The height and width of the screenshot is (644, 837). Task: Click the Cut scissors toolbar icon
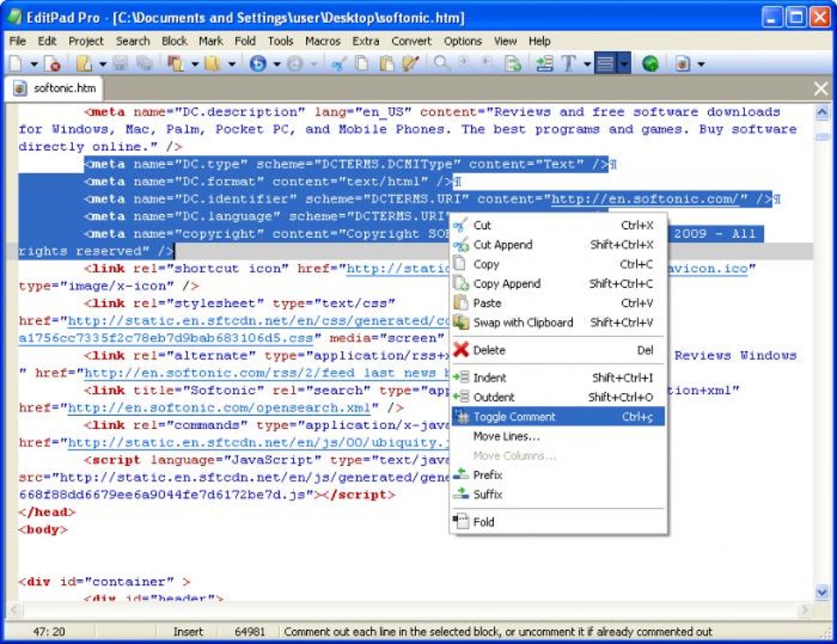pos(337,64)
